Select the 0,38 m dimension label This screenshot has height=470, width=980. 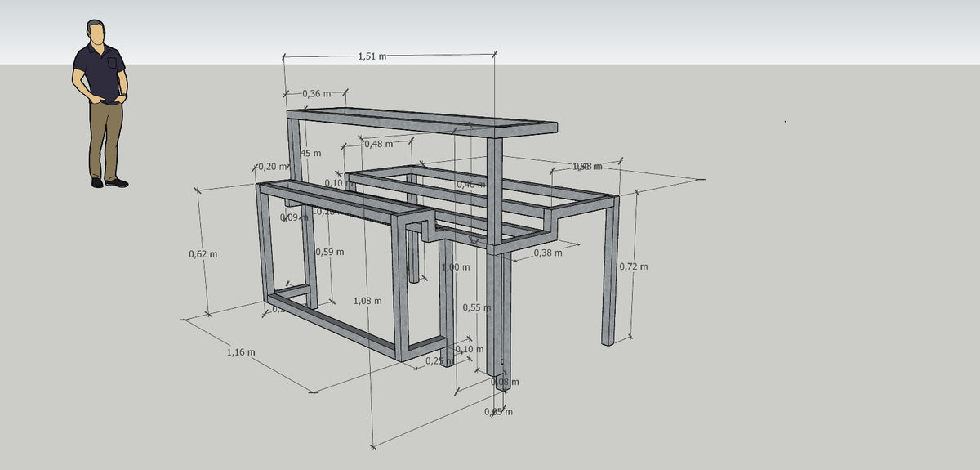coord(548,253)
